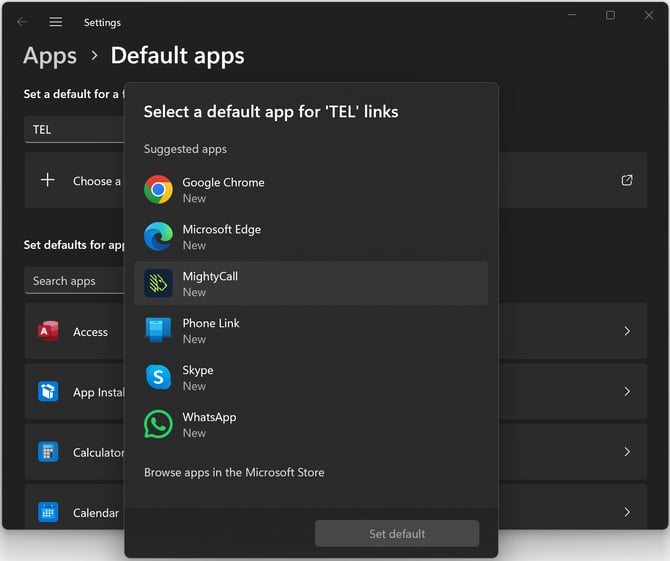Screen dimensions: 670x561
Task: Select the Phone Link icon
Action: (158, 330)
